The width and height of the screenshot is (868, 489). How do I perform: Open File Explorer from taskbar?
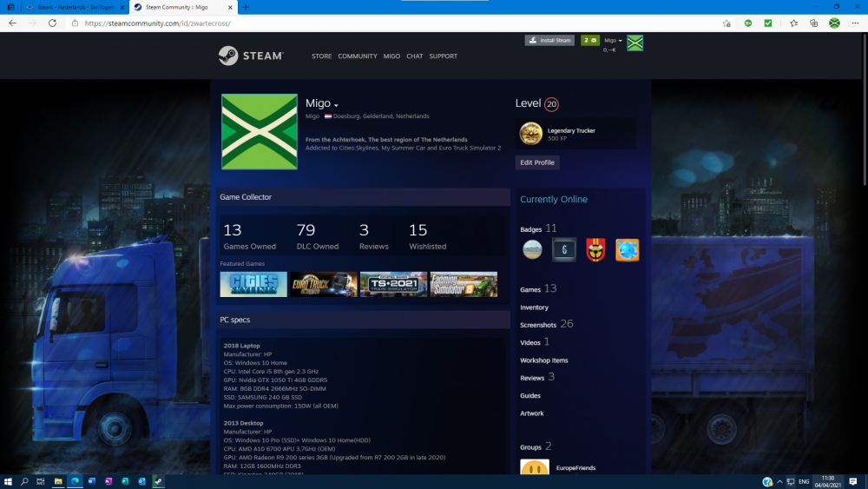(x=57, y=481)
